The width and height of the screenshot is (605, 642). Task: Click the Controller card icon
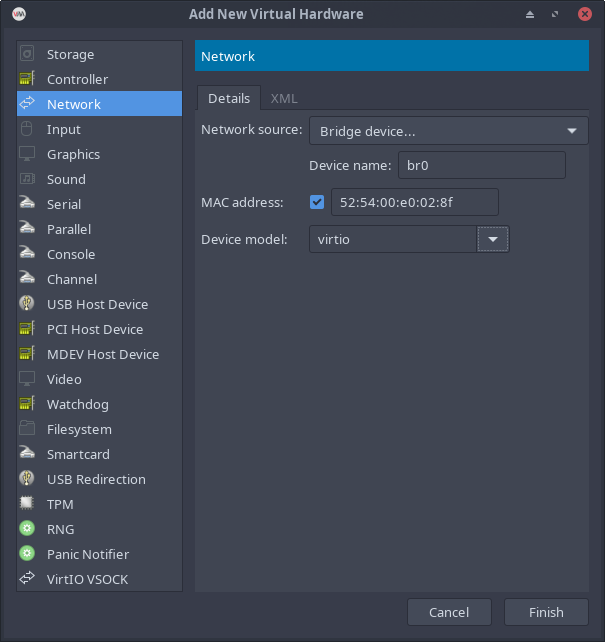pyautogui.click(x=27, y=79)
